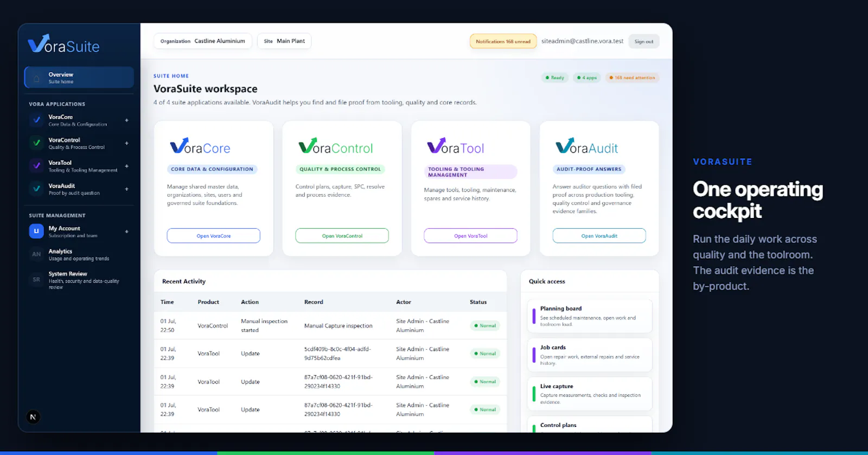Click the Product column header

click(208, 302)
